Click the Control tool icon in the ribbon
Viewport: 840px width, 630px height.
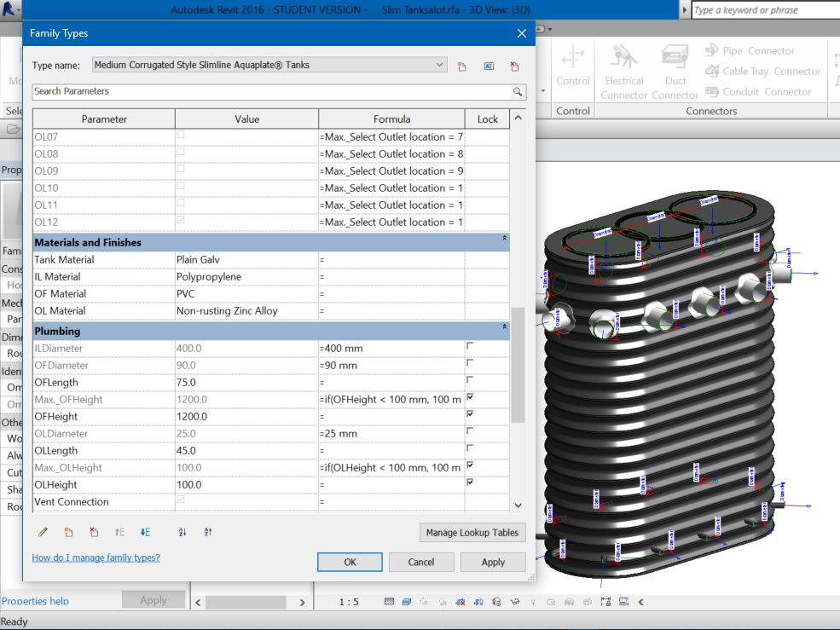click(x=573, y=56)
